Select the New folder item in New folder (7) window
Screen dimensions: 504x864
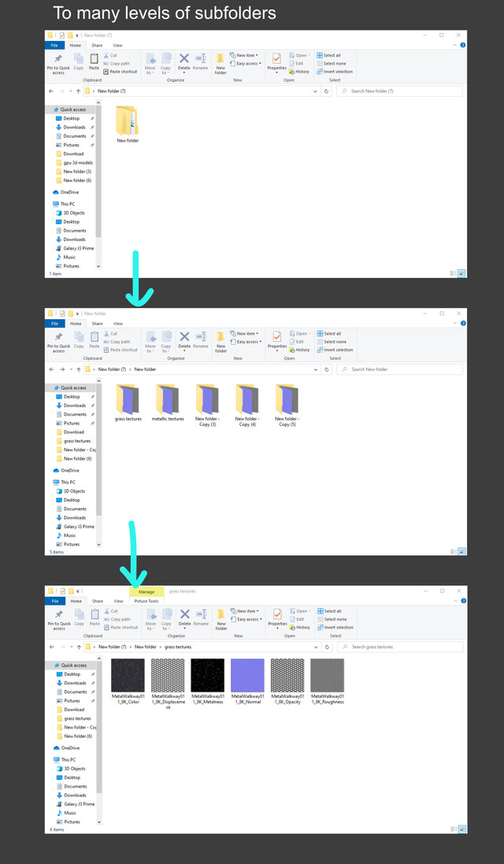(128, 125)
